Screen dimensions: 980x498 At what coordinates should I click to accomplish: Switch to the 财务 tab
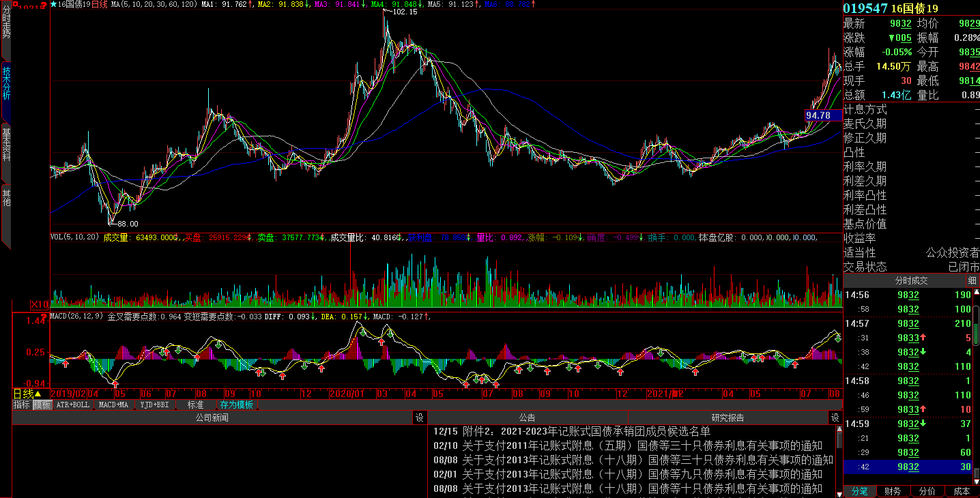pyautogui.click(x=892, y=491)
